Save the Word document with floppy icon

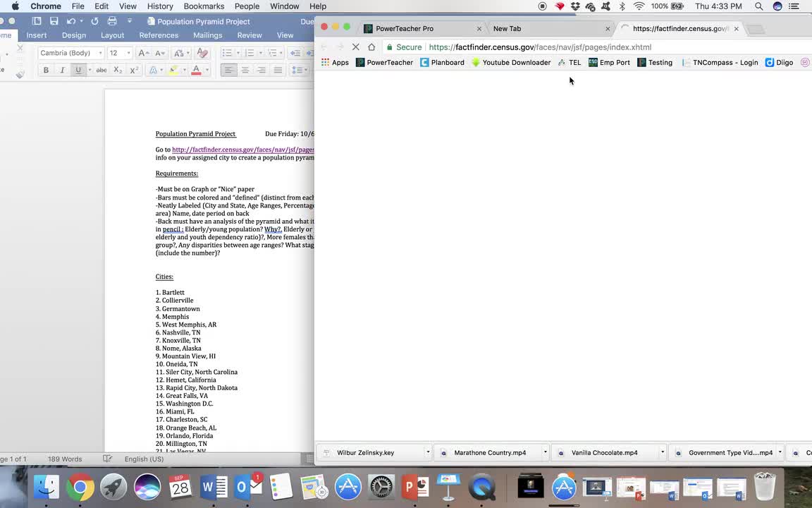[54, 21]
